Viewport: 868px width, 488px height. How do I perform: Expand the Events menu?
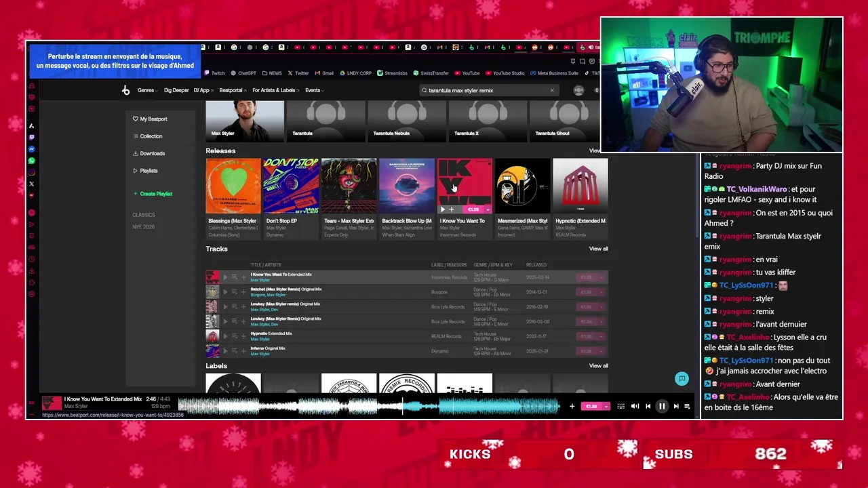coord(315,90)
